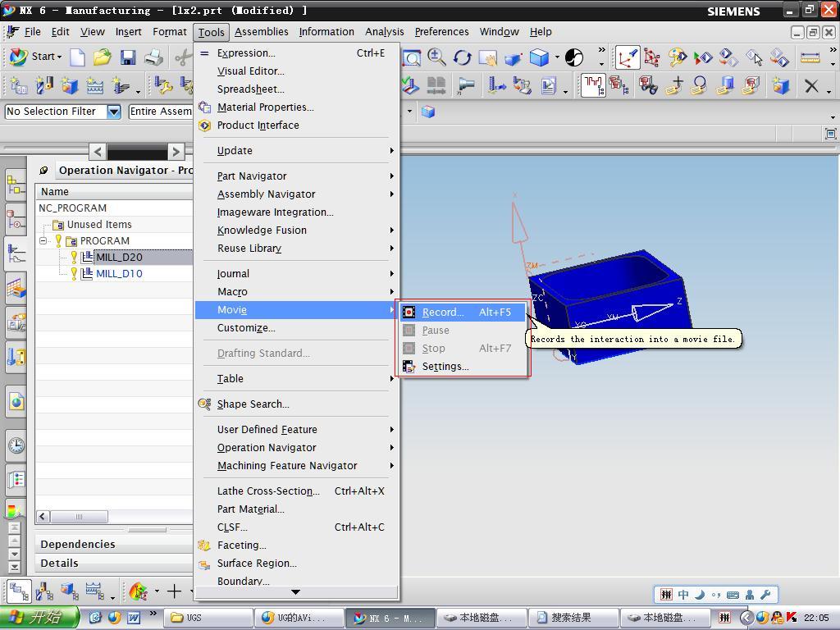Click the Delete X icon in toolbar
This screenshot has height=630, width=840.
811,85
